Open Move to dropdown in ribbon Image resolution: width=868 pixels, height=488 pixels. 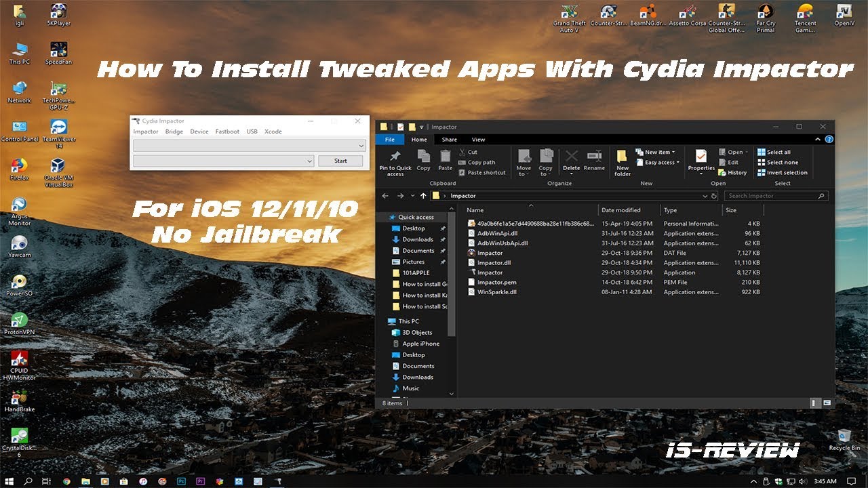tap(524, 163)
